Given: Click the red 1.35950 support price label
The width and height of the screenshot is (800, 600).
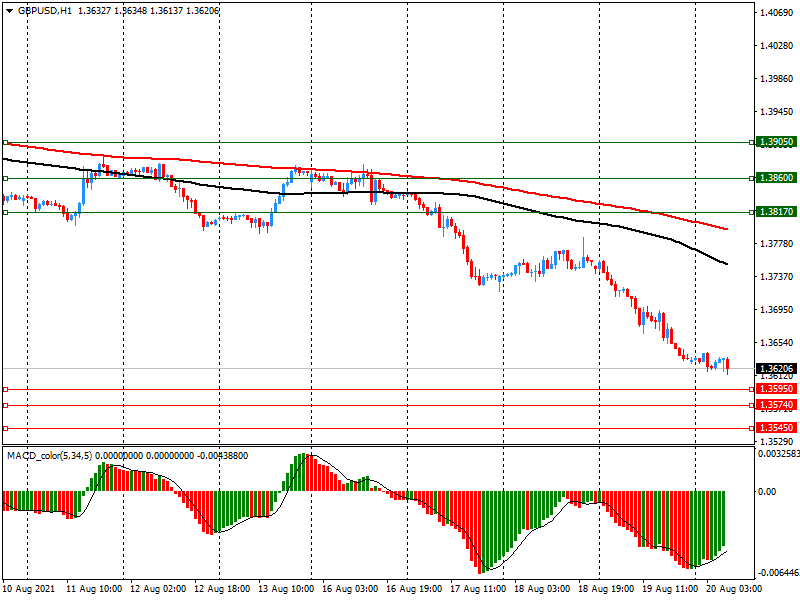Looking at the screenshot, I should coord(776,389).
